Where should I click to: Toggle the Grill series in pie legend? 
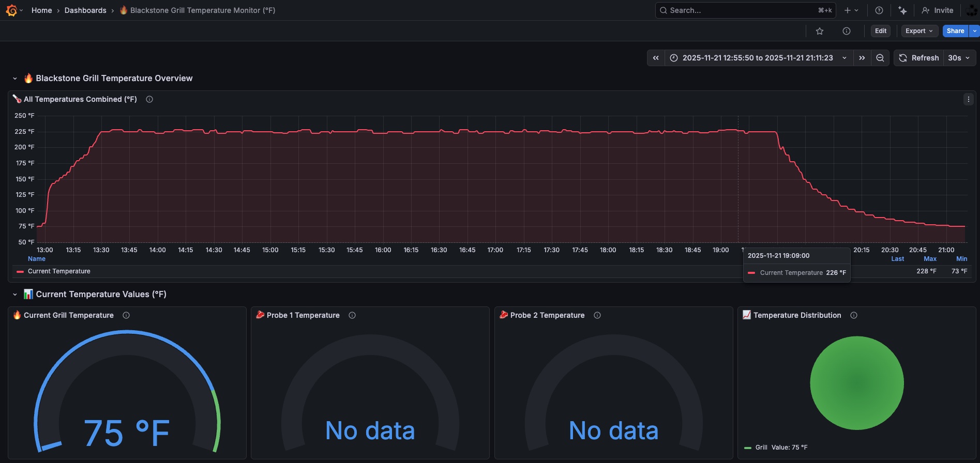[x=761, y=447]
